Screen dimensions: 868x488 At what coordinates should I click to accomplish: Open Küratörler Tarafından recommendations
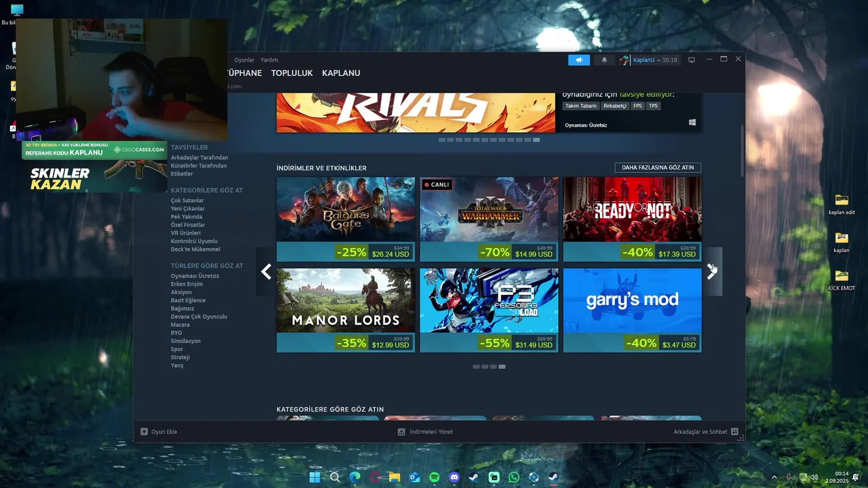199,165
